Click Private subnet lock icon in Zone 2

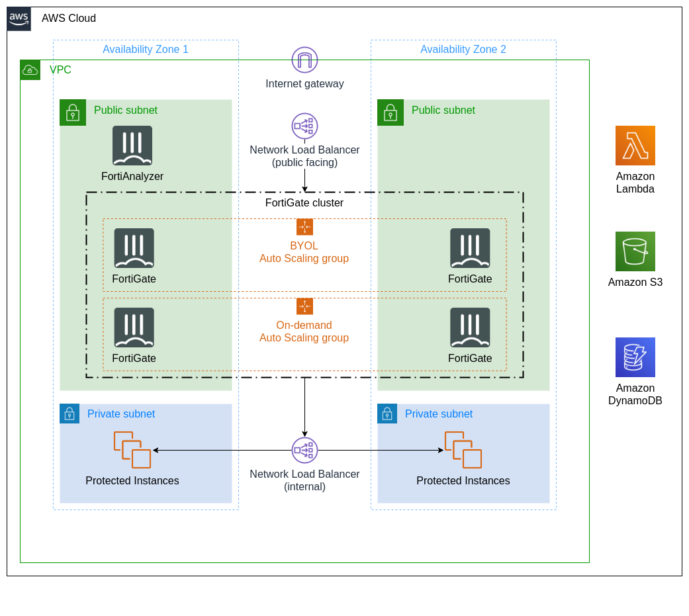coord(387,414)
